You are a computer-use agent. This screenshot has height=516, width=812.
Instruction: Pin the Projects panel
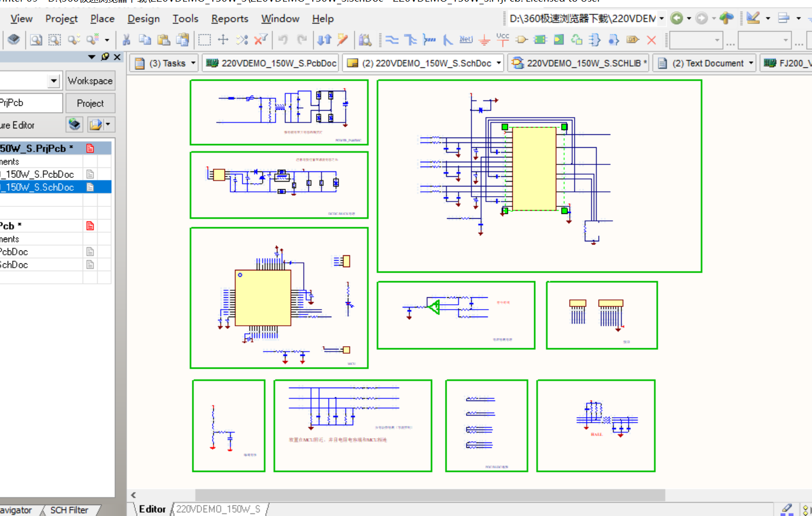click(105, 56)
